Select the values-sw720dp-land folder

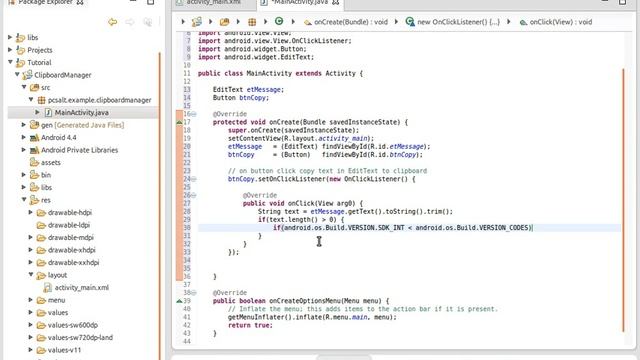click(80, 338)
